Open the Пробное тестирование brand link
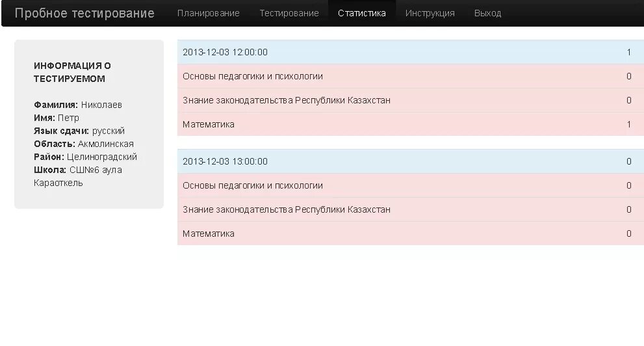This screenshot has width=644, height=346. point(84,13)
